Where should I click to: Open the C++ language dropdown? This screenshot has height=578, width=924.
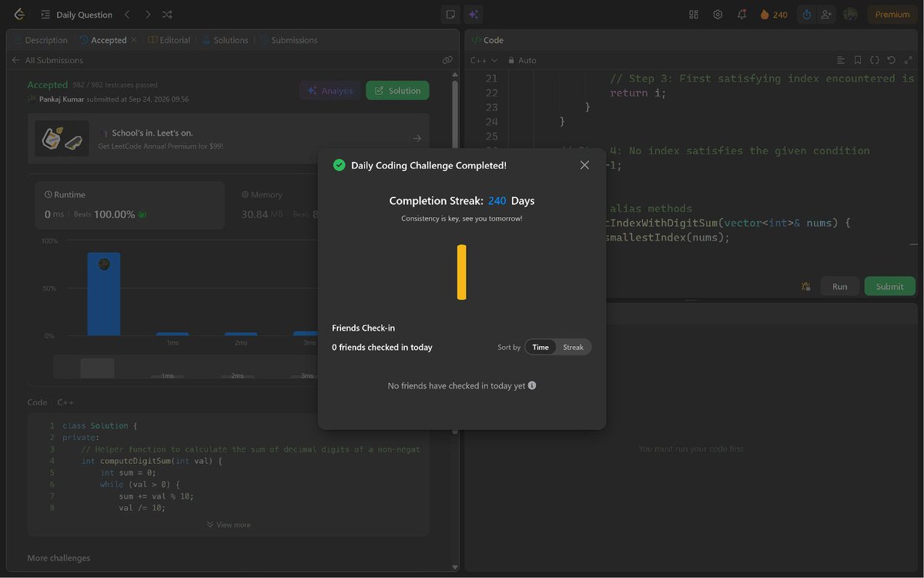pyautogui.click(x=484, y=60)
